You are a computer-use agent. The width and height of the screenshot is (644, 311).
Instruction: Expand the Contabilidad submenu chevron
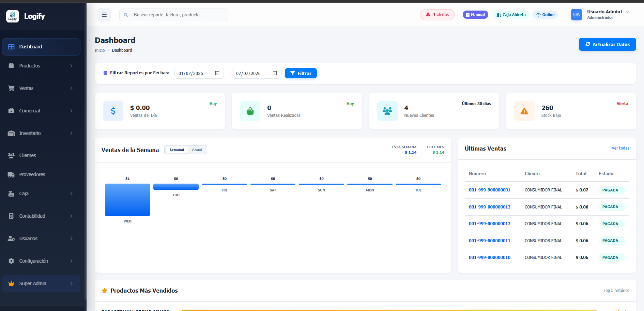point(71,216)
